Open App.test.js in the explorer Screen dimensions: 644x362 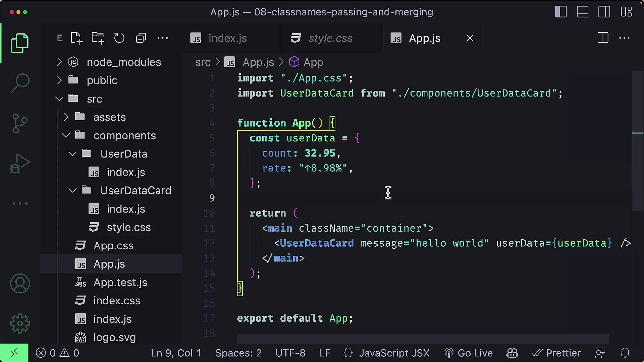[x=111, y=283]
